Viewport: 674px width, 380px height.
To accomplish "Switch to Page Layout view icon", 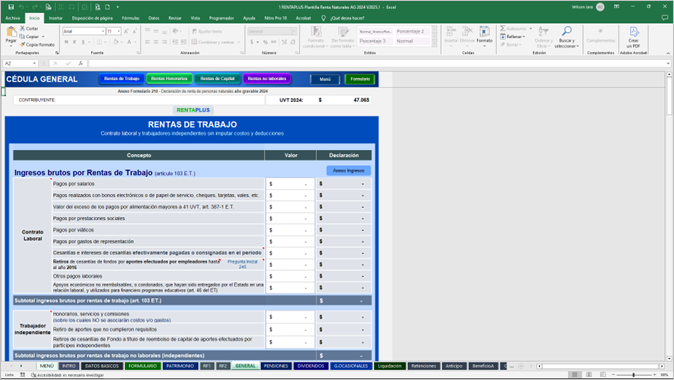I will [x=589, y=375].
